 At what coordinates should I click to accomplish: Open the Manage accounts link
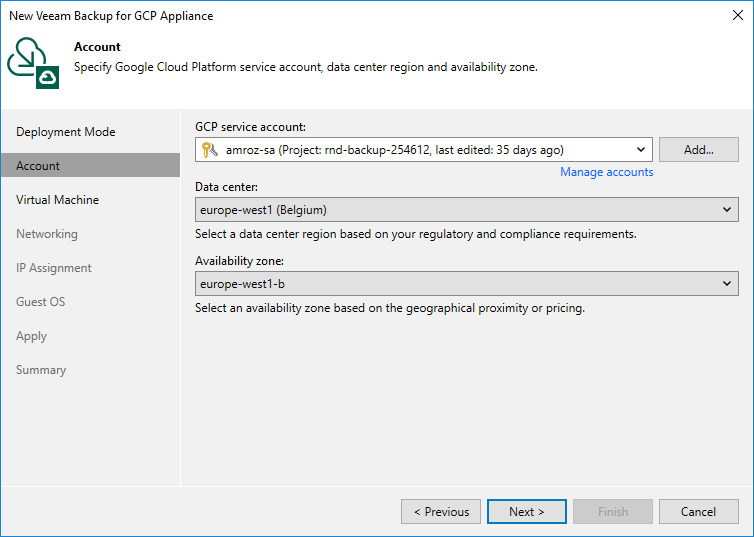606,172
